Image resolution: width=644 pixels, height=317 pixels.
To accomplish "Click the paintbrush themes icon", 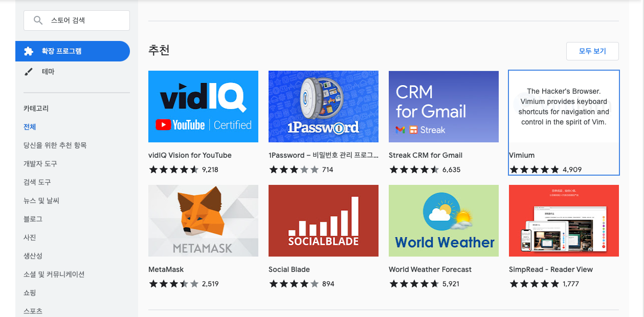I will pyautogui.click(x=29, y=72).
